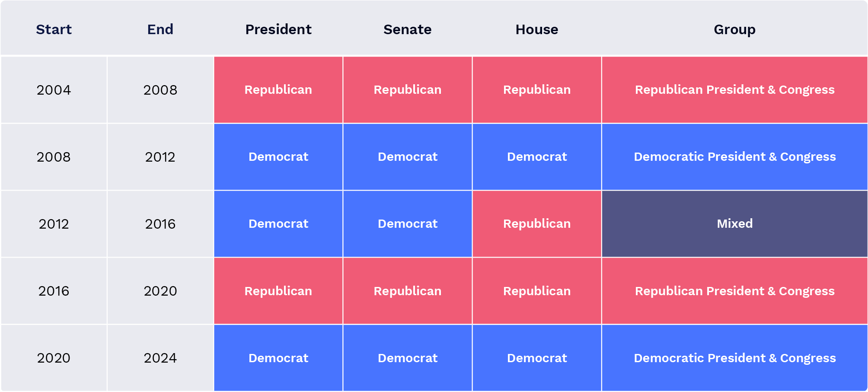Click the Start column header
868x392 pixels.
tap(54, 29)
